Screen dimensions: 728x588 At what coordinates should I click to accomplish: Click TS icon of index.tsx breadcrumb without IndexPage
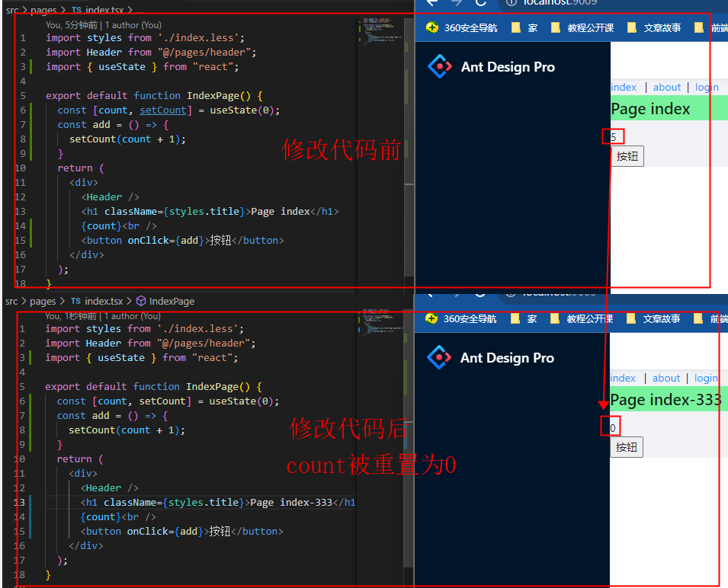pos(76,9)
